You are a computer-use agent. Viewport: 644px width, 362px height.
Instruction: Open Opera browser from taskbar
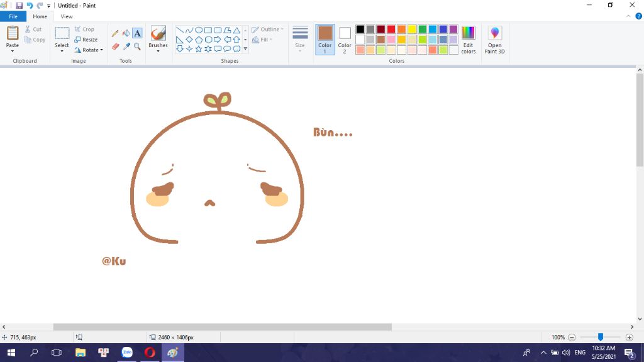pyautogui.click(x=150, y=353)
